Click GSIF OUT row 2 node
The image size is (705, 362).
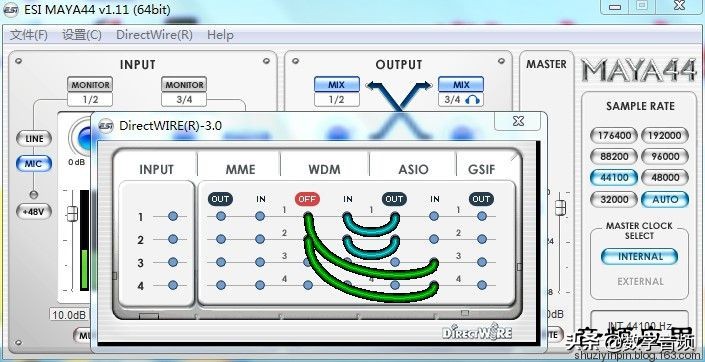(482, 239)
